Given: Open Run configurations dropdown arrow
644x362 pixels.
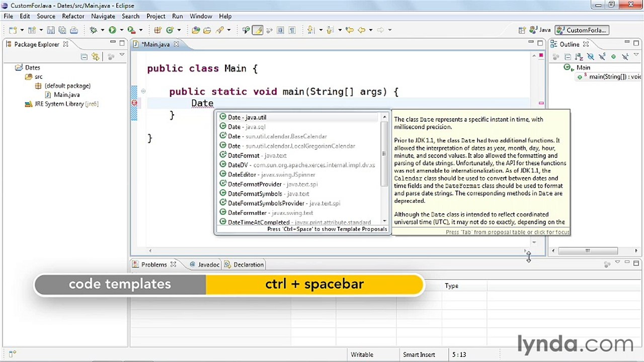Looking at the screenshot, I should click(121, 30).
